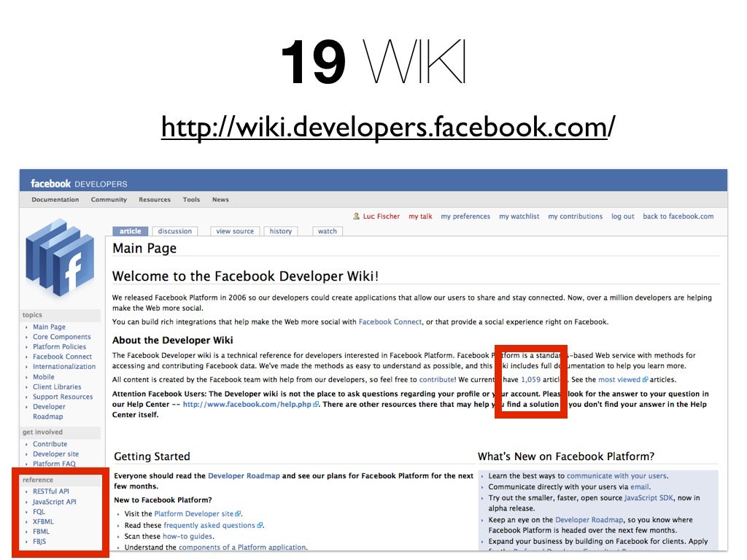Click the 1,059 articles count link
The height and width of the screenshot is (560, 747).
coord(531,379)
